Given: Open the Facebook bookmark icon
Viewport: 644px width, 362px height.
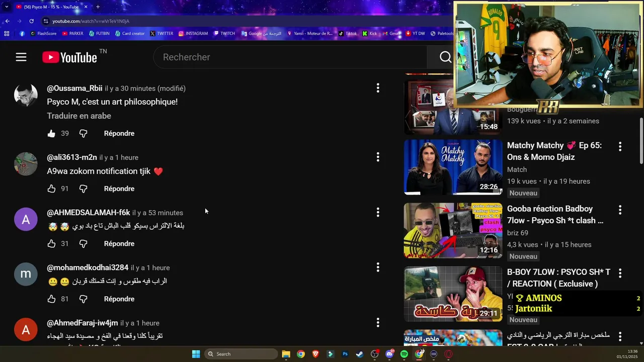Looking at the screenshot, I should coord(22,34).
